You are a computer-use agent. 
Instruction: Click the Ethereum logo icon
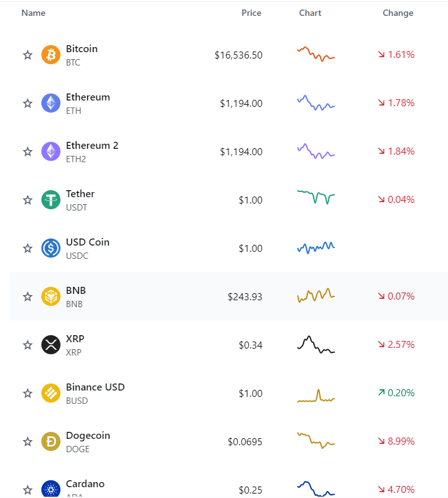click(x=51, y=103)
